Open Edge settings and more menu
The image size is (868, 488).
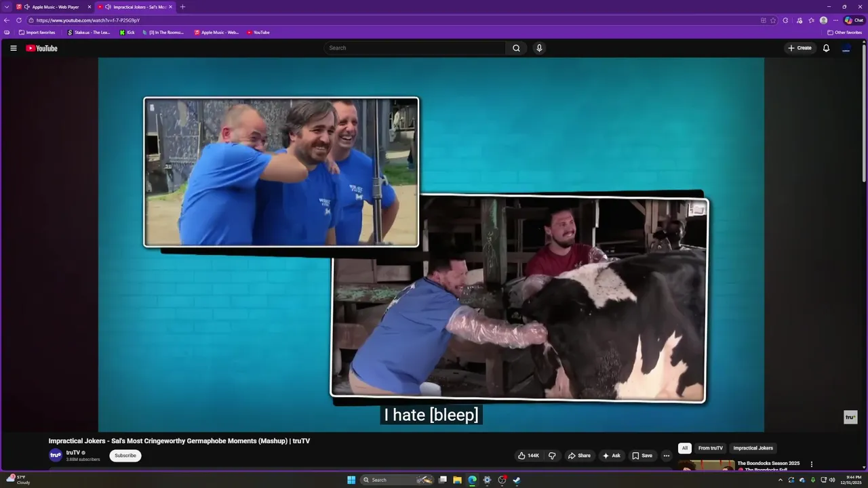(835, 20)
